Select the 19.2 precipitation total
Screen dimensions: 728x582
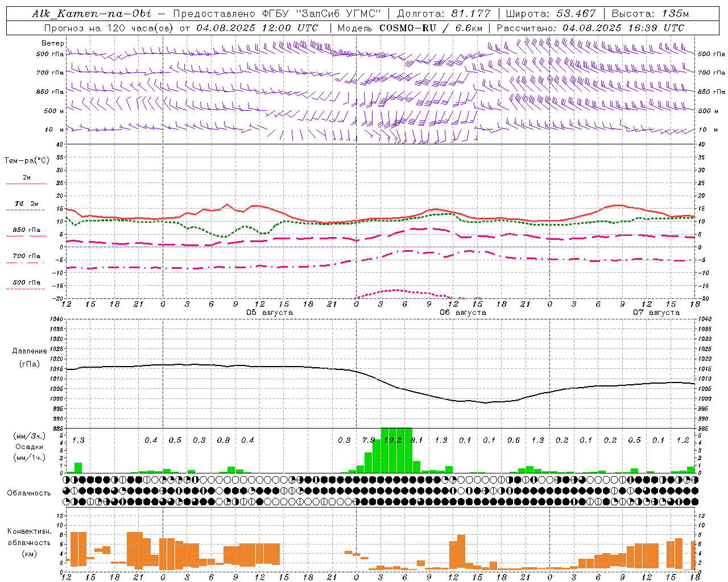tap(393, 440)
